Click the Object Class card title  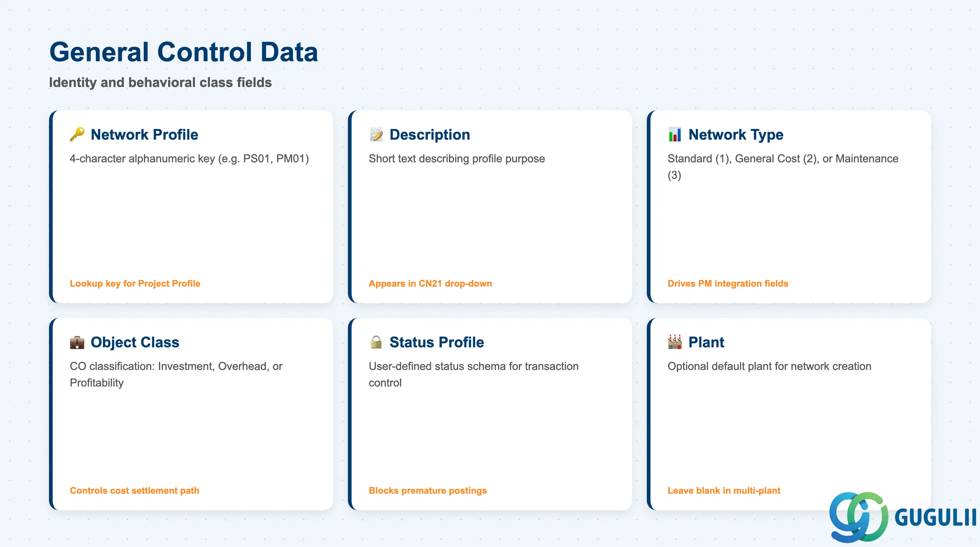pyautogui.click(x=135, y=342)
